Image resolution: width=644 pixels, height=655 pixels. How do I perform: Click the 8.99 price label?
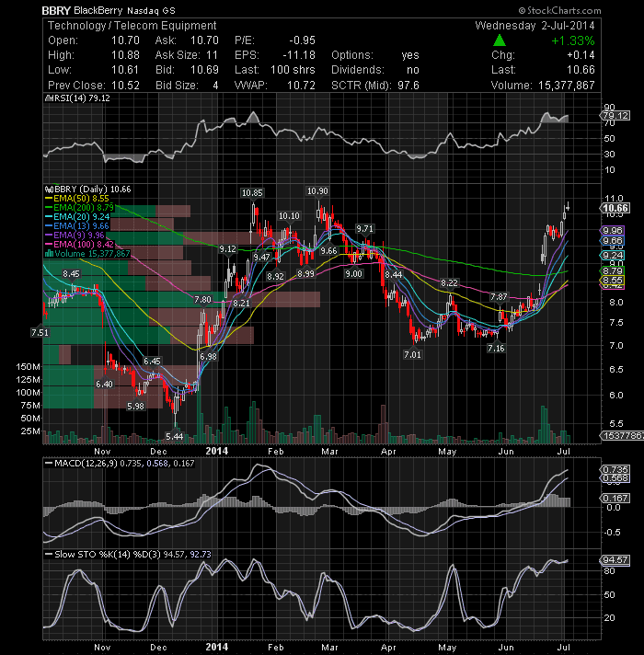click(305, 274)
